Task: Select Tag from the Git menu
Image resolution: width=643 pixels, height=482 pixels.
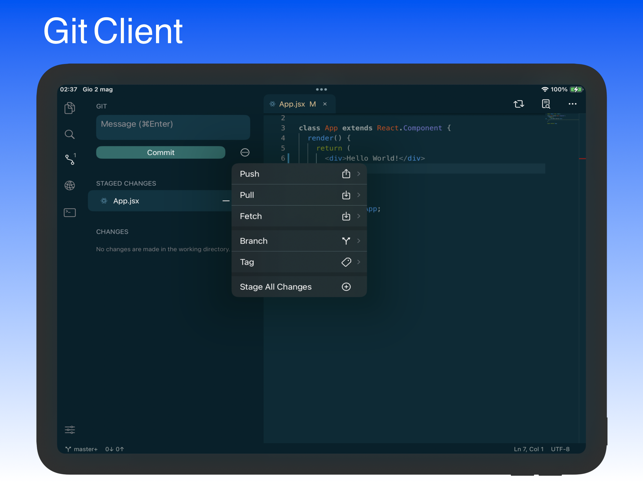Action: pos(299,262)
